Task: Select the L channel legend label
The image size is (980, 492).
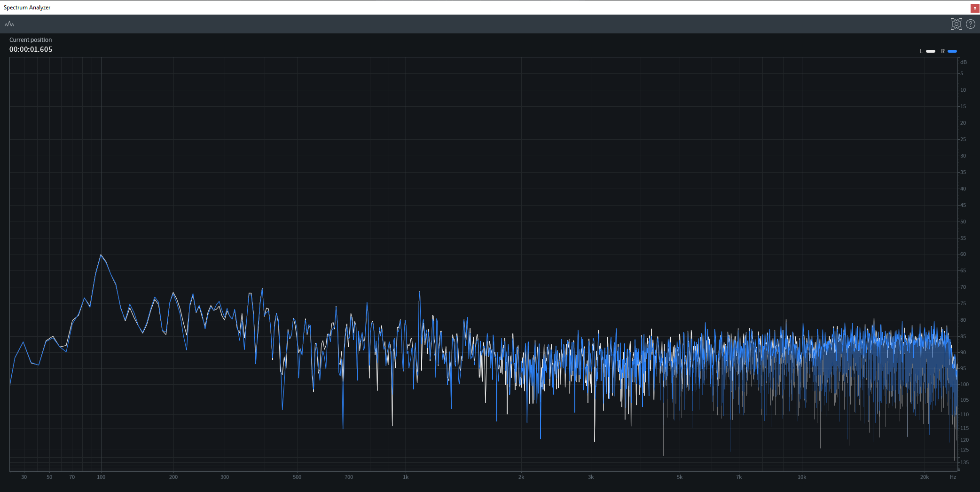Action: [x=921, y=51]
